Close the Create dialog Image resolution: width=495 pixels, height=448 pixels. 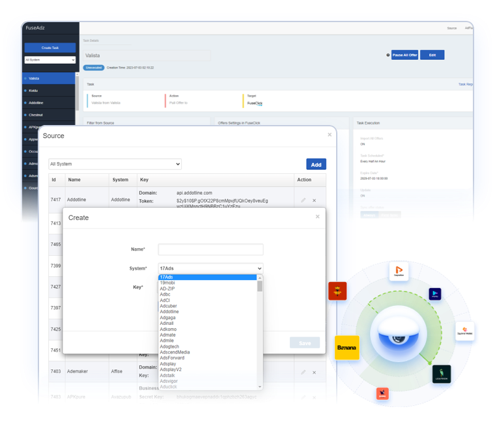tap(318, 217)
